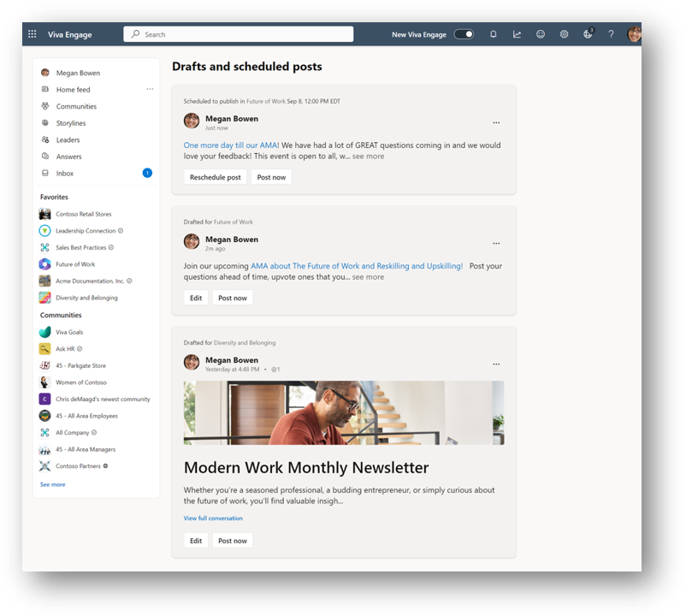Click Megan Bowen's avatar on scheduled post
The width and height of the screenshot is (686, 616).
(x=192, y=121)
